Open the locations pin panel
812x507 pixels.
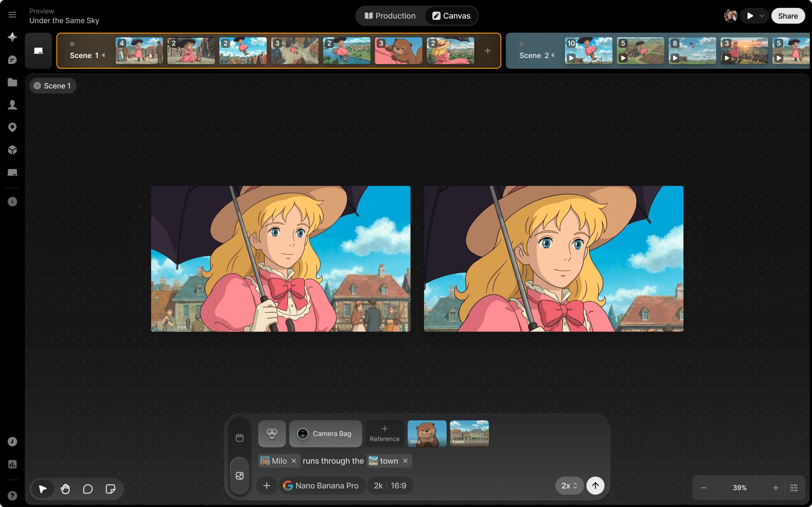pos(12,127)
